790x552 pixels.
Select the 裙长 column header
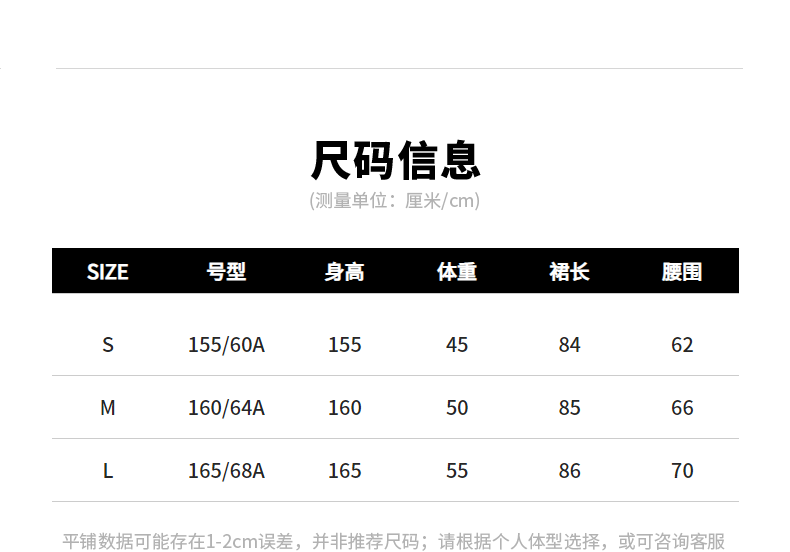[x=569, y=271]
